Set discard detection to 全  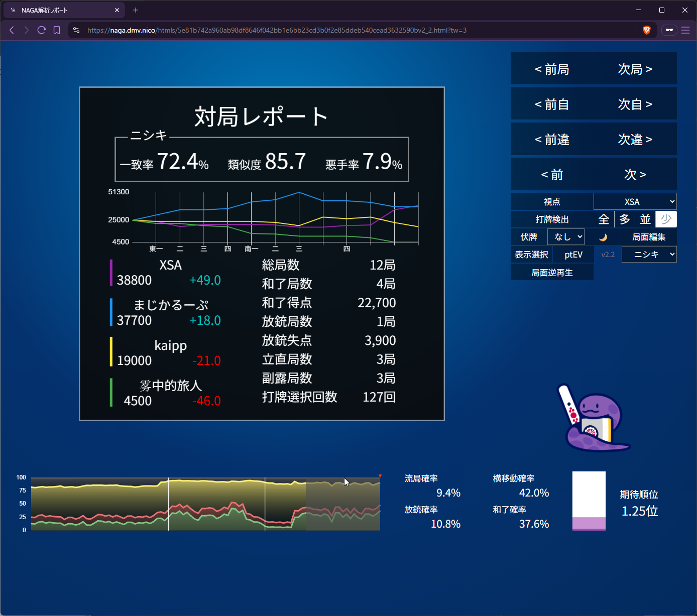(x=604, y=219)
